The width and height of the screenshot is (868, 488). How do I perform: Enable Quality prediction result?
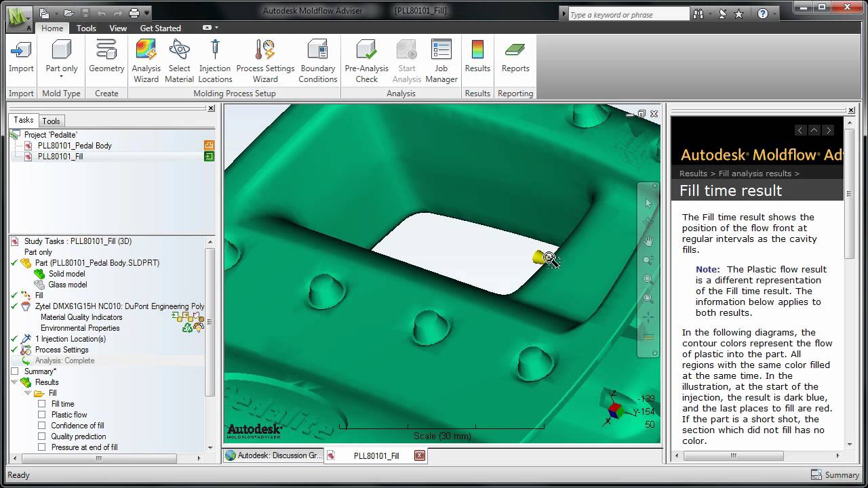[42, 436]
